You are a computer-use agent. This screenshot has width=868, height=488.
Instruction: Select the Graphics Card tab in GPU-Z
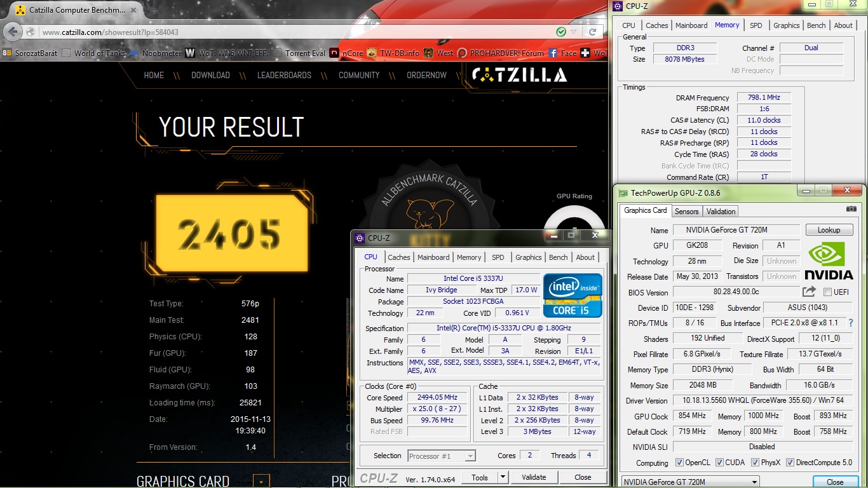[646, 211]
